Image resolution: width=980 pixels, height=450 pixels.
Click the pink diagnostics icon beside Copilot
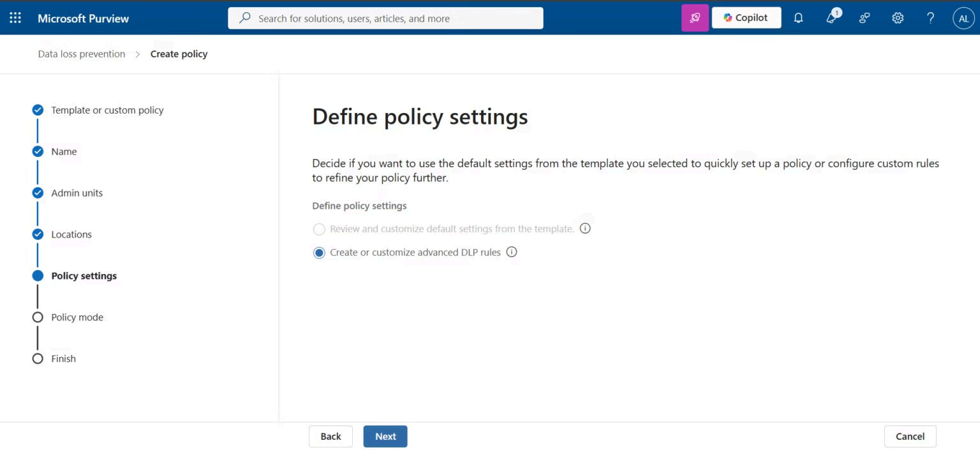[695, 18]
